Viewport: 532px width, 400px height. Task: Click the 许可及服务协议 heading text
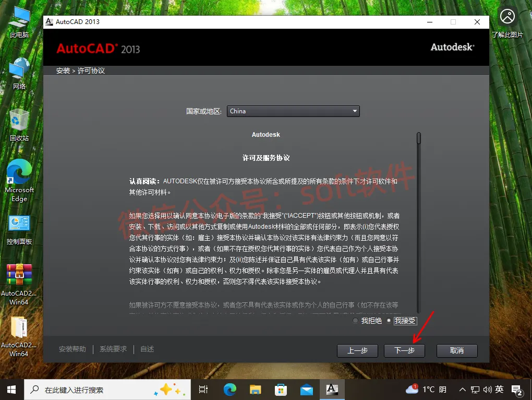pos(266,158)
